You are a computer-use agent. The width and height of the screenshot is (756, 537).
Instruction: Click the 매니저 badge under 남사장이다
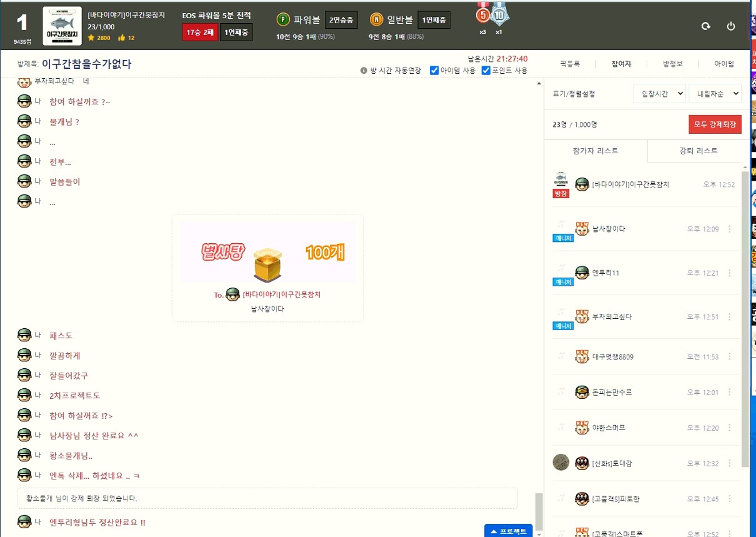click(x=563, y=238)
